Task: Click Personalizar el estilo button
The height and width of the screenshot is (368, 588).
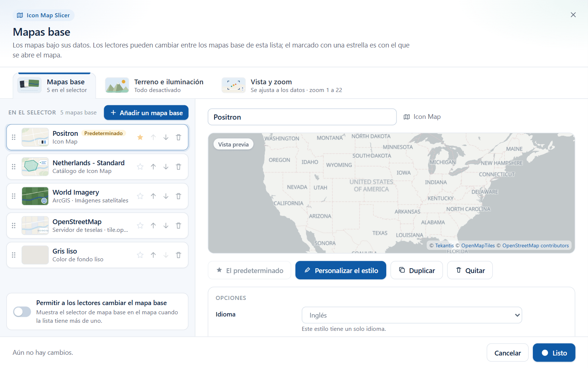Action: [x=341, y=270]
